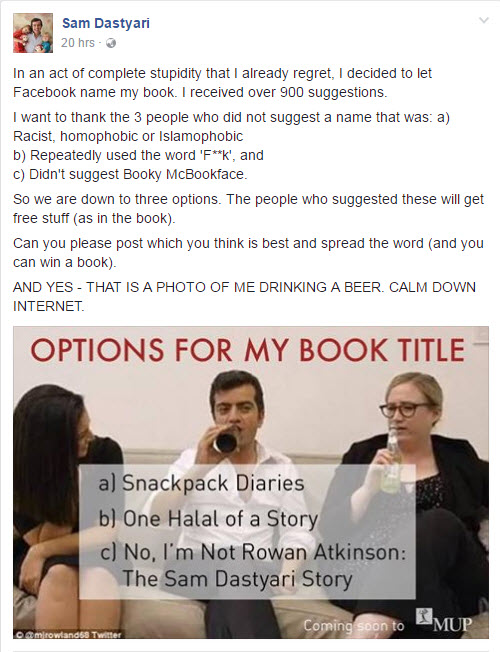Screen dimensions: 500x652
Task: Click the public globe privacy icon
Action: (111, 43)
